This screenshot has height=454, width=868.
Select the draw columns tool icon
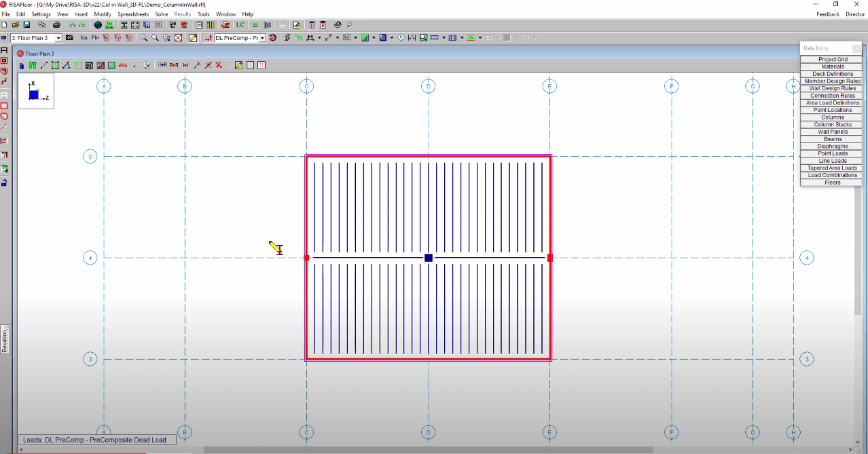22,66
